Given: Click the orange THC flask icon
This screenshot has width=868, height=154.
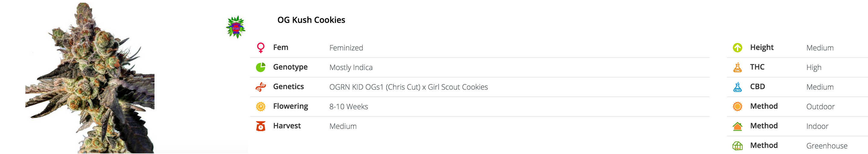Looking at the screenshot, I should [x=737, y=67].
